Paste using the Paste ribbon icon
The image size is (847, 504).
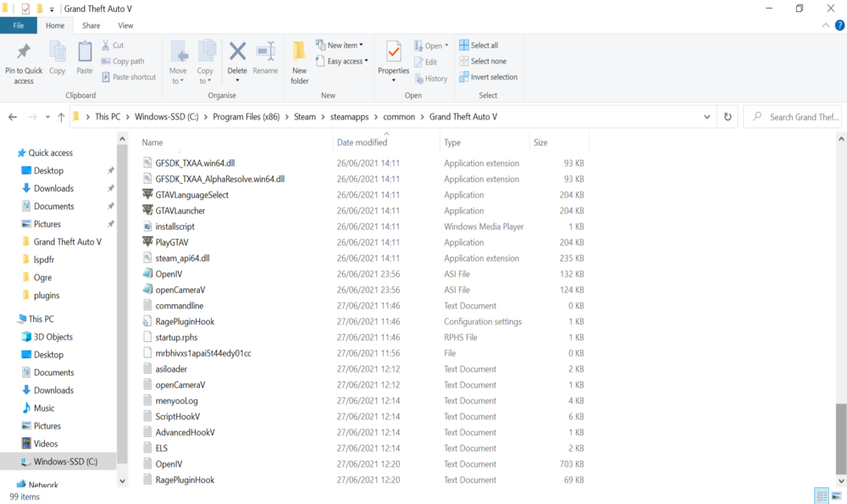click(84, 59)
